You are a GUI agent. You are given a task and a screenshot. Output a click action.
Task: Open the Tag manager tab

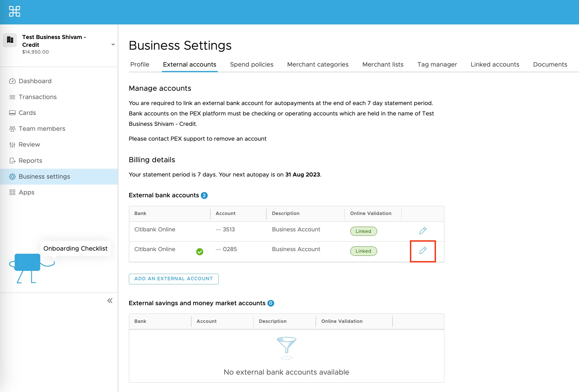(437, 64)
